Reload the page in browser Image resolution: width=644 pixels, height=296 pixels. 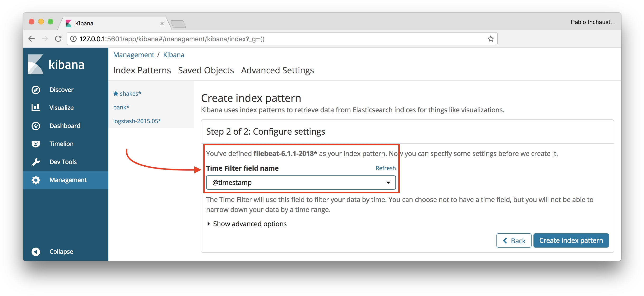58,39
